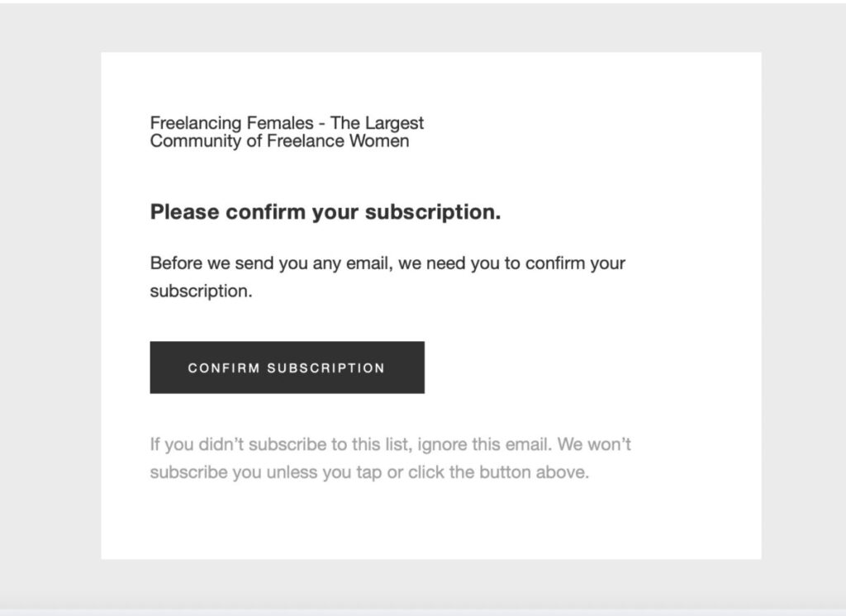
Task: Click the bold word 'confirm' in the heading
Action: (265, 212)
